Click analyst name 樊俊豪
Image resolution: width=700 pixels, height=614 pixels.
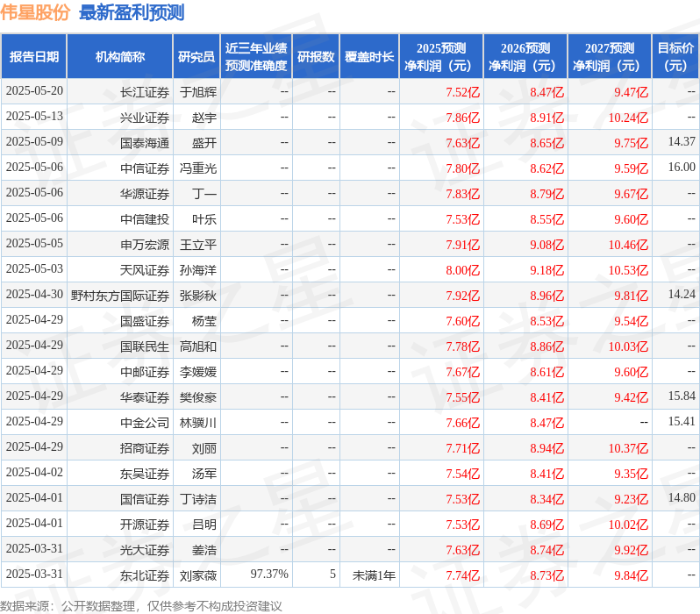(197, 397)
